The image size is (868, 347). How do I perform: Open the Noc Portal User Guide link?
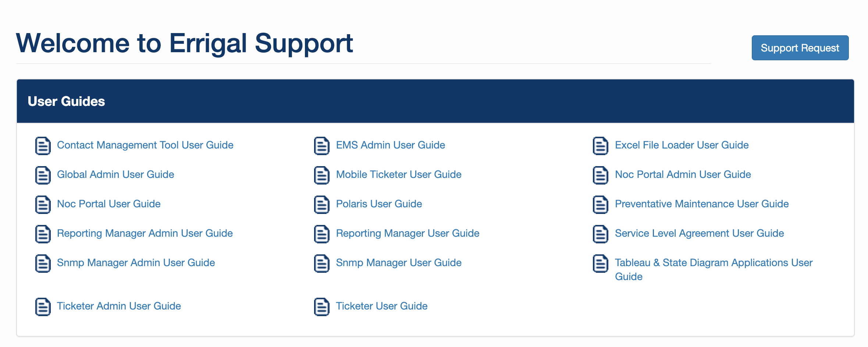click(108, 204)
